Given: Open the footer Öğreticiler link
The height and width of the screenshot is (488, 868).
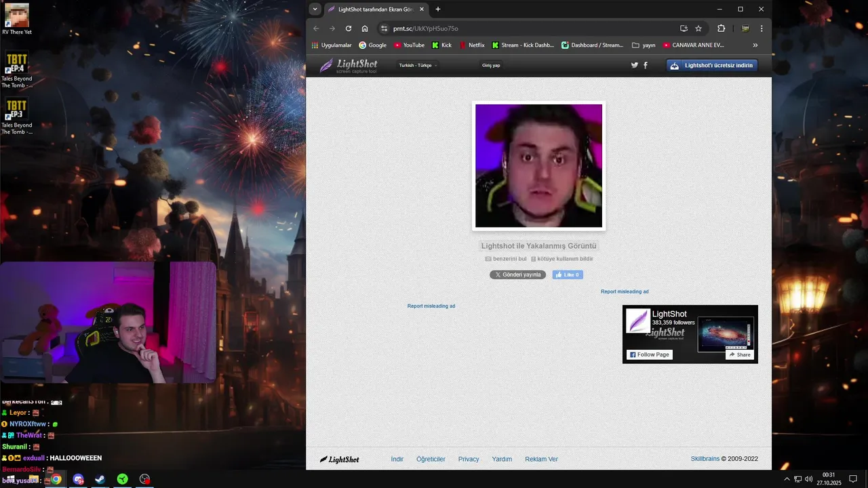Looking at the screenshot, I should (x=431, y=460).
